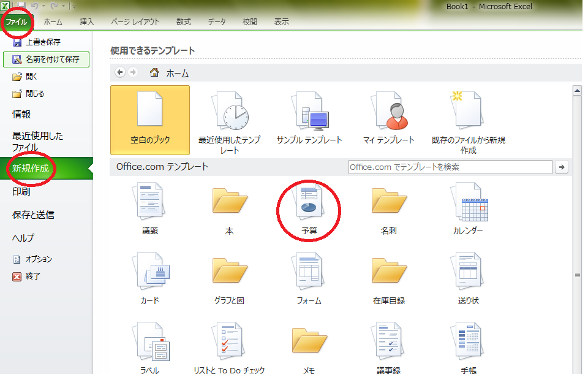588x374 pixels.
Task: Open マイ テンプレート
Action: pyautogui.click(x=389, y=118)
